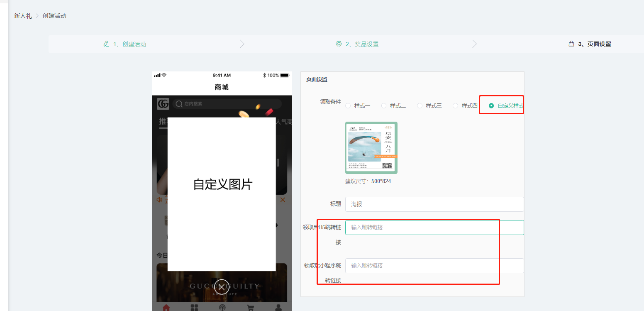This screenshot has width=644, height=311.
Task: Go to step 2、奖品设置
Action: pyautogui.click(x=362, y=44)
